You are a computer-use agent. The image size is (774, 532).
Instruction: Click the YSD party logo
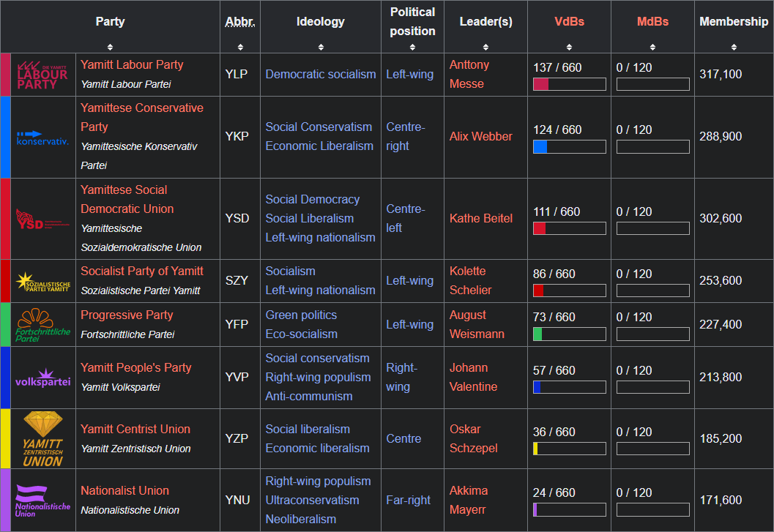42,219
